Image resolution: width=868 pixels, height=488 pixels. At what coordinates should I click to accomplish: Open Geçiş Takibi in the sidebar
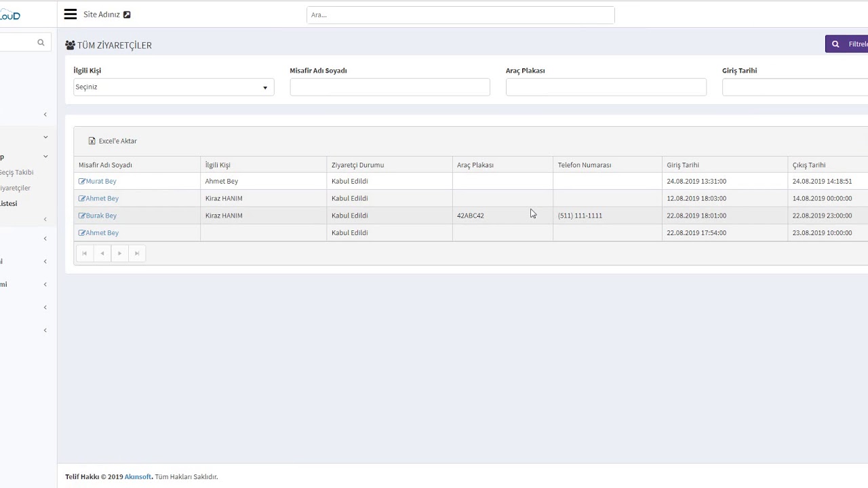pyautogui.click(x=16, y=172)
